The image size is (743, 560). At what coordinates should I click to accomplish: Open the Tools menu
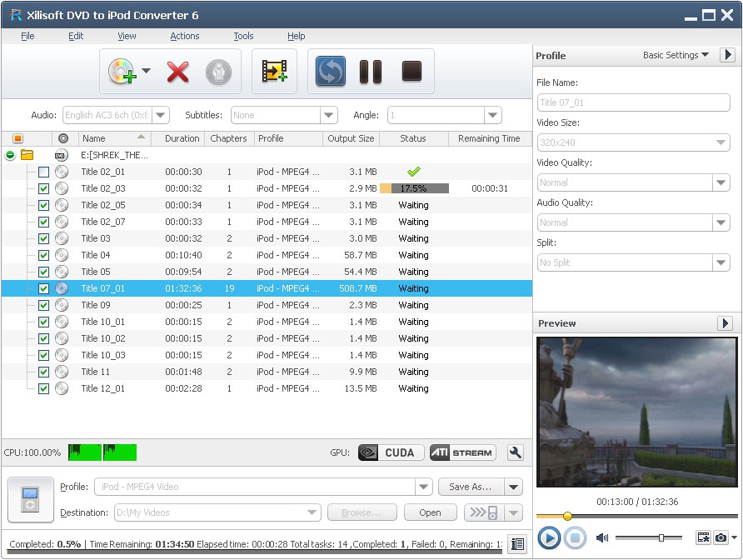243,36
